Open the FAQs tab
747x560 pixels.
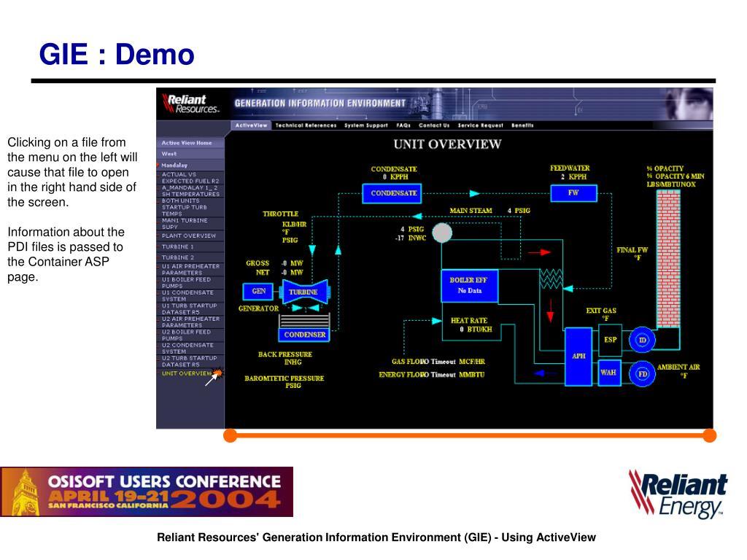click(403, 125)
